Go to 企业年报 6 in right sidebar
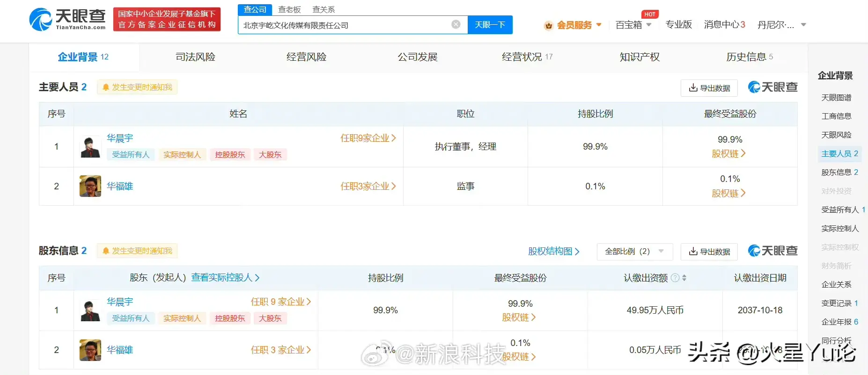 tap(839, 322)
